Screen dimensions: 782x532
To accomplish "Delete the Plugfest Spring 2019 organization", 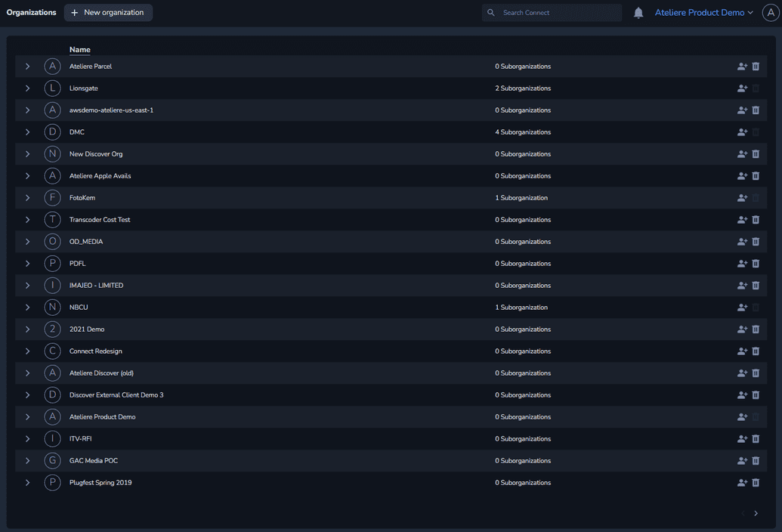I will (x=756, y=483).
